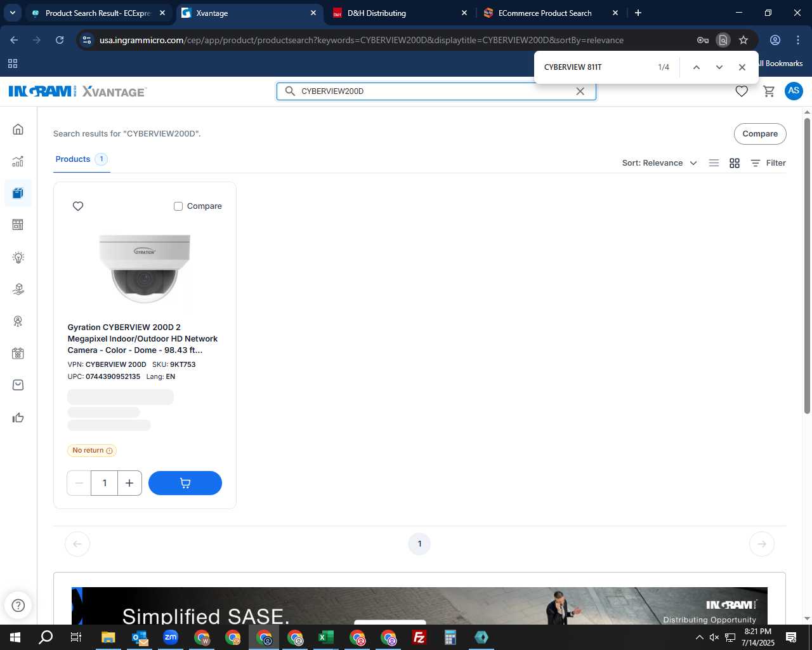The width and height of the screenshot is (812, 650).
Task: Reload the Xvantage page
Action: point(60,40)
